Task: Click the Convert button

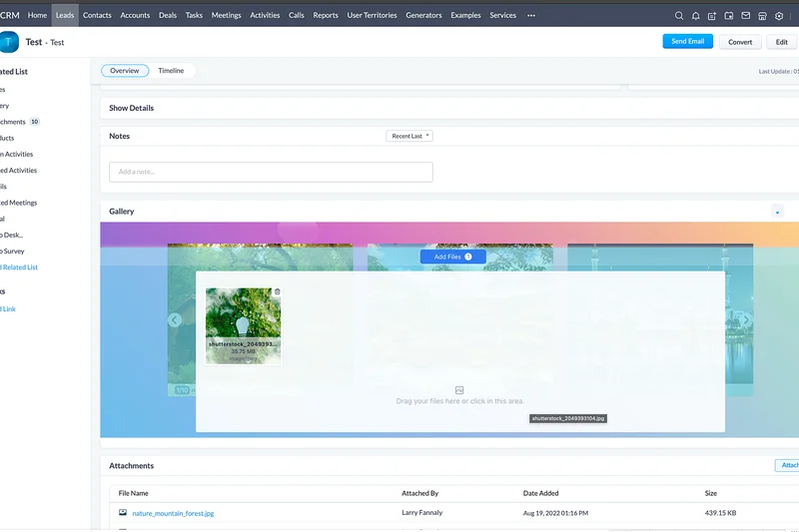Action: tap(740, 42)
